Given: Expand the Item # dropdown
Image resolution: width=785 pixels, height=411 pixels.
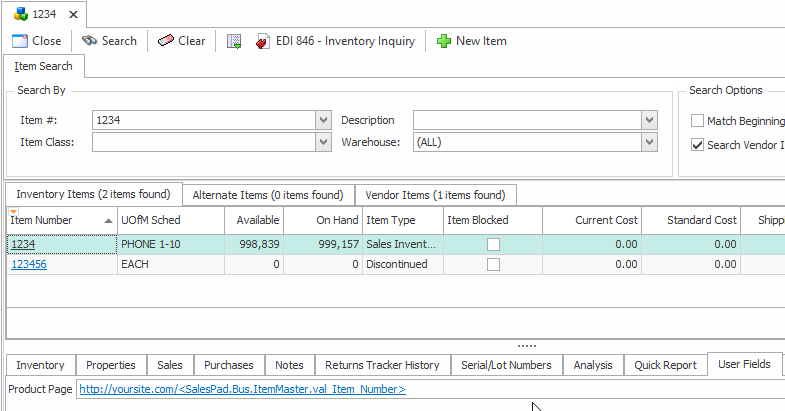Looking at the screenshot, I should point(323,120).
